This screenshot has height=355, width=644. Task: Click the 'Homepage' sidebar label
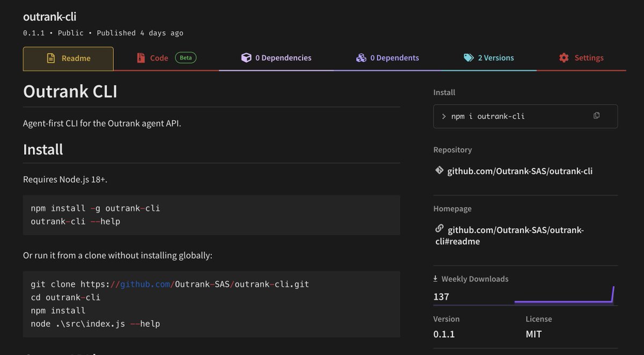click(452, 209)
